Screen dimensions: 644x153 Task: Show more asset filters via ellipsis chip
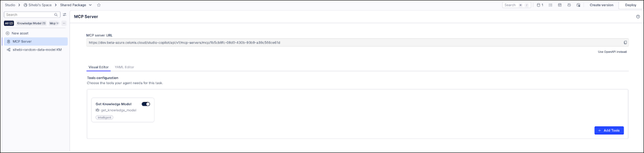pyautogui.click(x=64, y=23)
